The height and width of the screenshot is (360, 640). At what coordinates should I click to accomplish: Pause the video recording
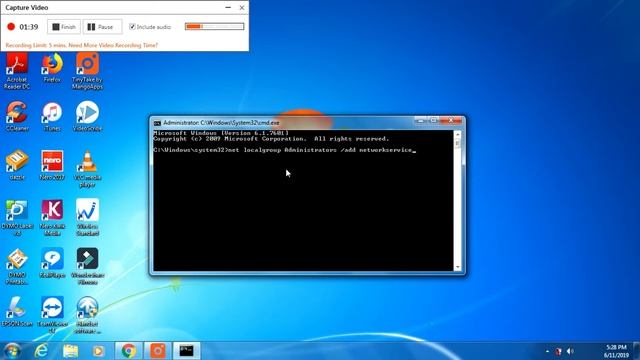pos(102,27)
